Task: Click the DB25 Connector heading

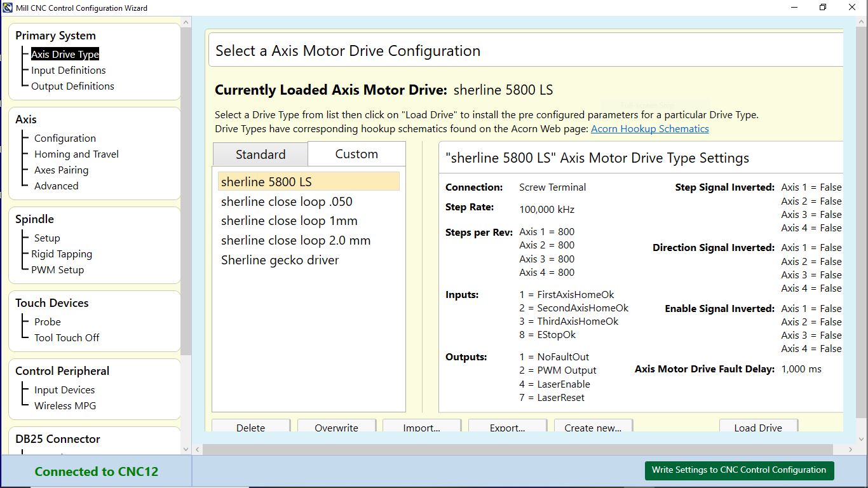Action: pyautogui.click(x=58, y=439)
